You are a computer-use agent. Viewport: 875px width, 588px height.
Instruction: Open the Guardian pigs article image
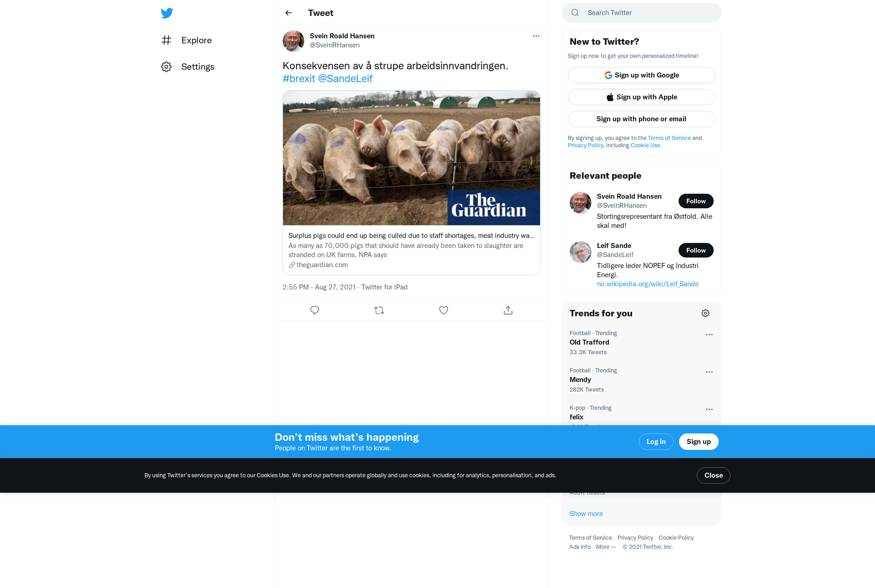[412, 158]
